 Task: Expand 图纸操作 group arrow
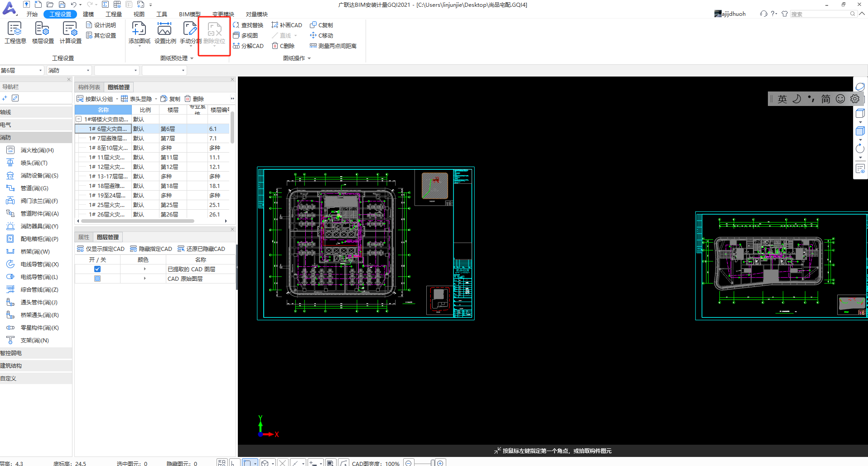309,58
